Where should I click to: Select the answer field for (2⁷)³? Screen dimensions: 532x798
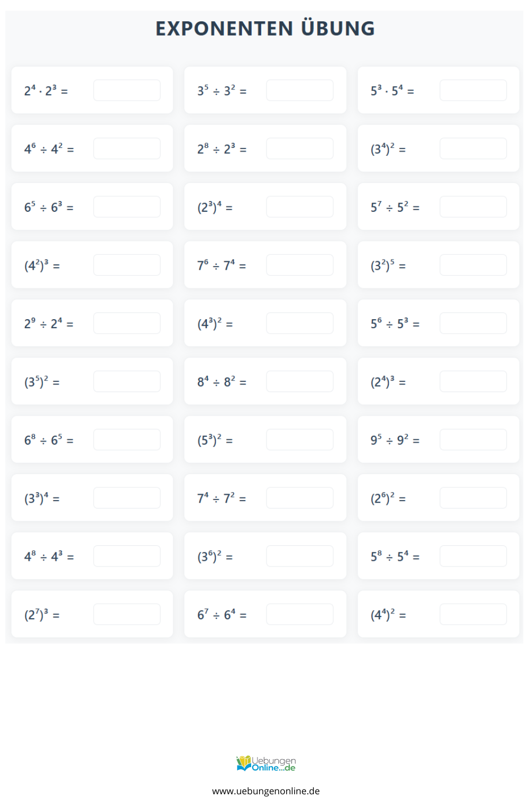point(127,614)
